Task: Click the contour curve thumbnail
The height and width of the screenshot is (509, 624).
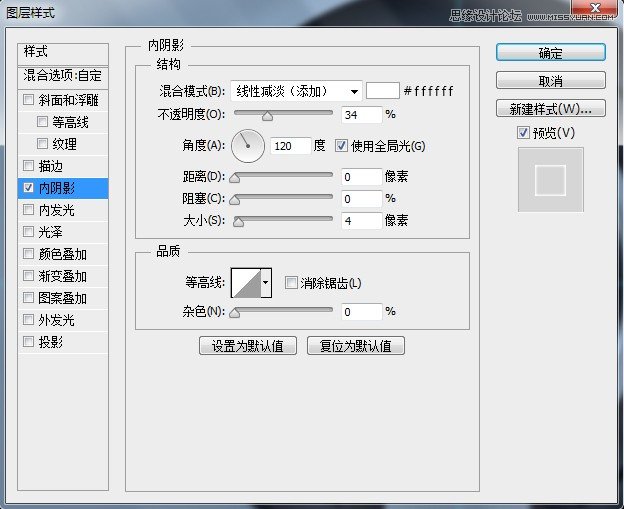Action: tap(246, 283)
